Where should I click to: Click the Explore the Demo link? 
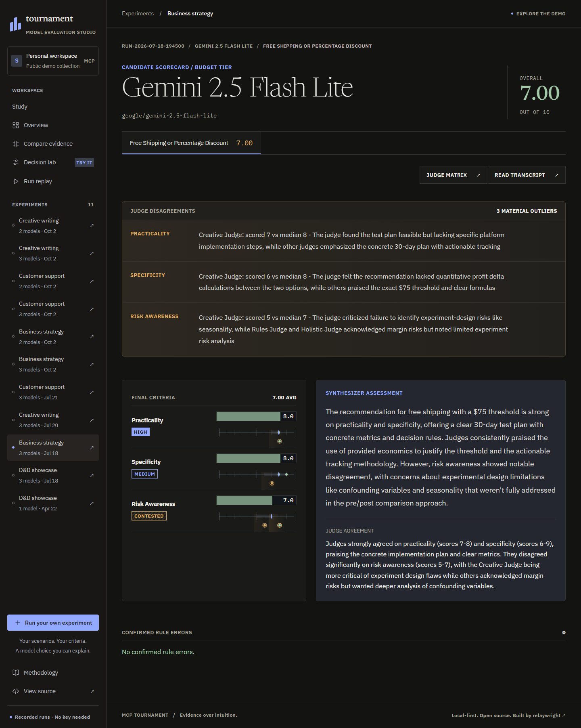coord(538,14)
